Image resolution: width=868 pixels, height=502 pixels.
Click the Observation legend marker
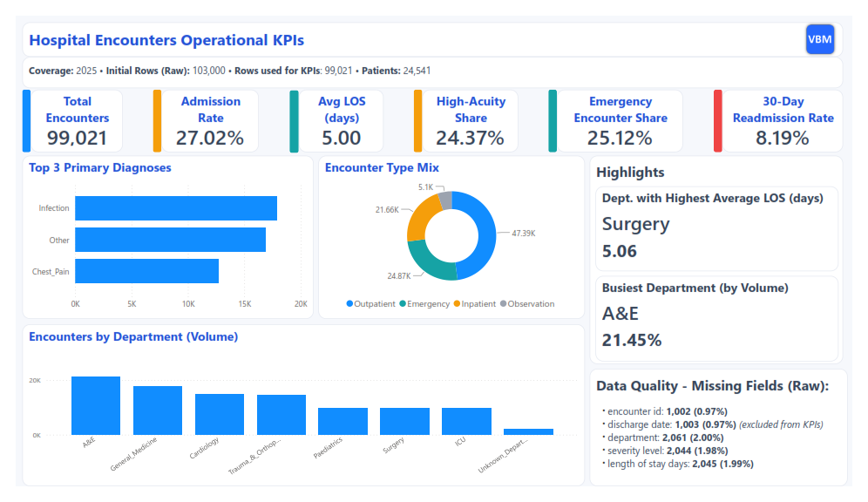tap(503, 304)
